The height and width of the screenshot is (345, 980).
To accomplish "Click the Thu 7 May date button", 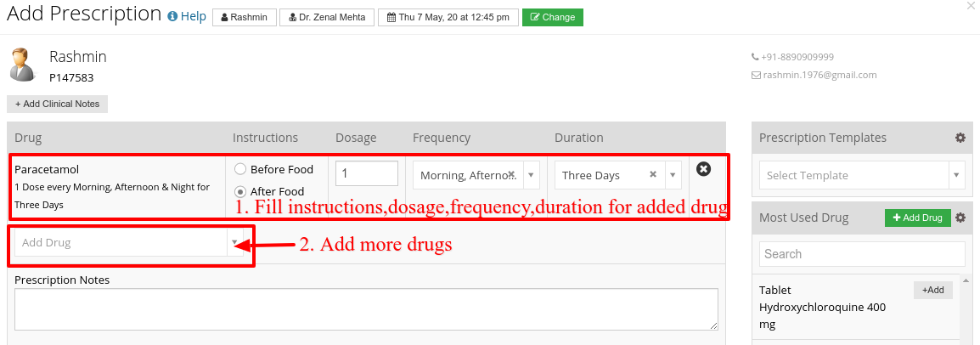I will [448, 18].
